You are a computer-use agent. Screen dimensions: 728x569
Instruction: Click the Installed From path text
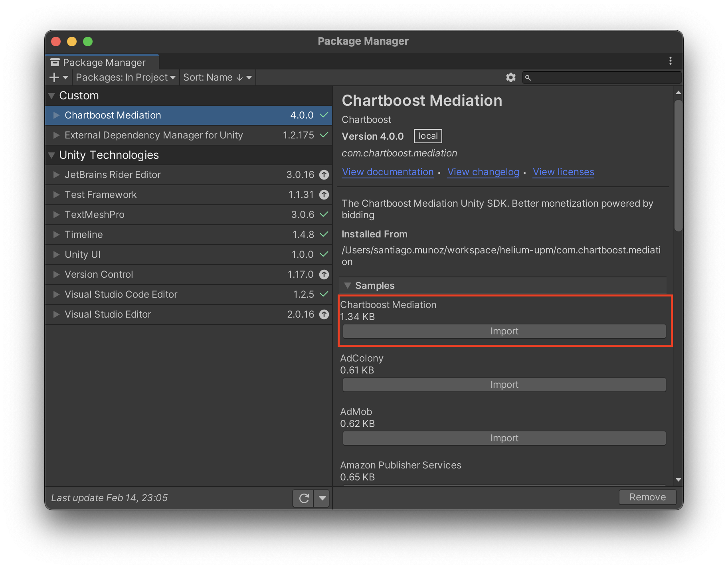(501, 256)
